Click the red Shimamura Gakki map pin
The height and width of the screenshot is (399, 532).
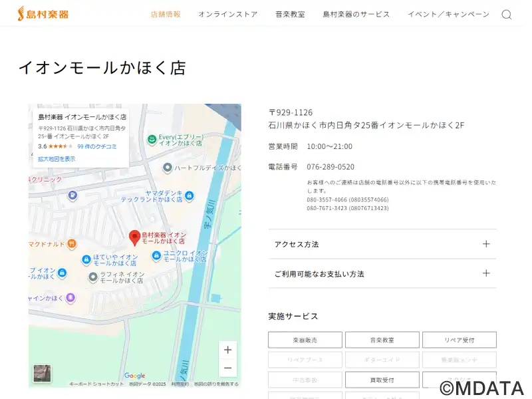(x=134, y=237)
